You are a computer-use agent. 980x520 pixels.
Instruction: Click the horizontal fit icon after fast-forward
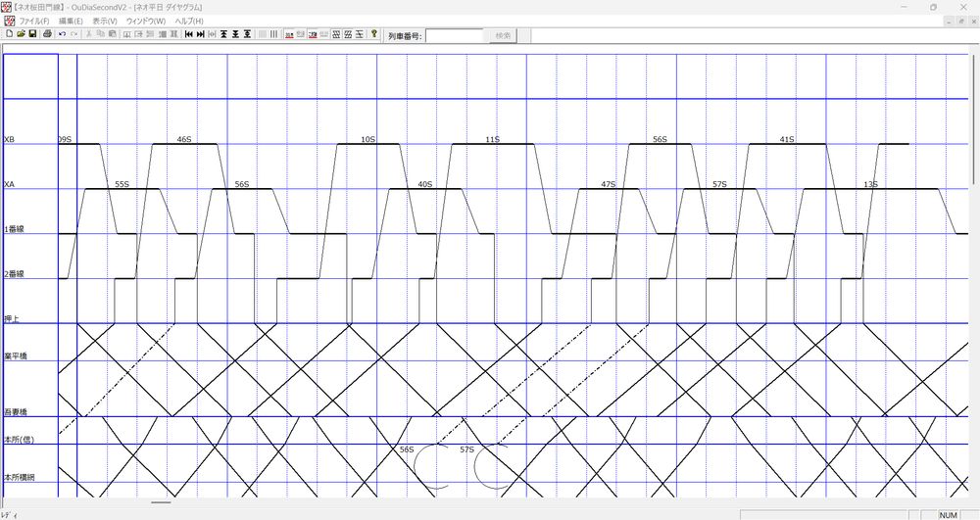(x=212, y=33)
